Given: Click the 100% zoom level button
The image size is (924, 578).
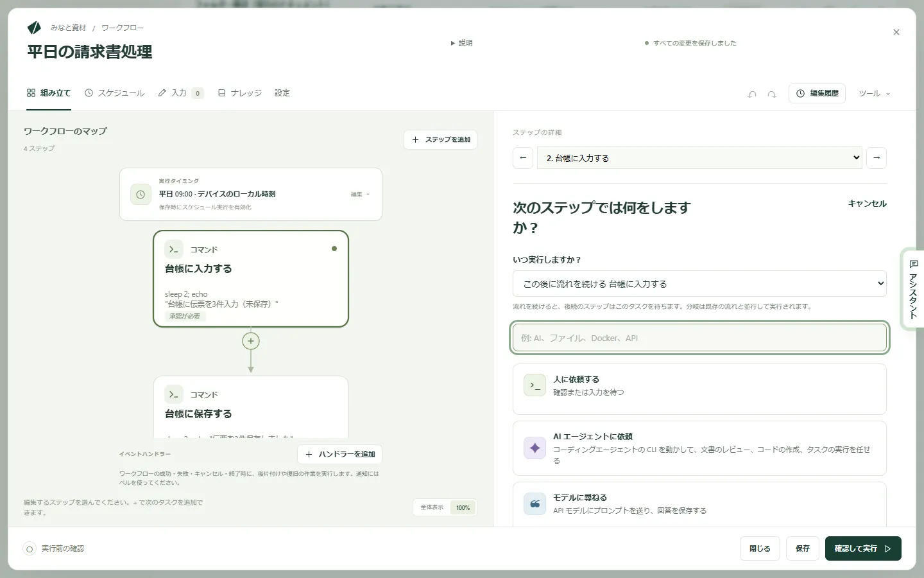Looking at the screenshot, I should [463, 507].
